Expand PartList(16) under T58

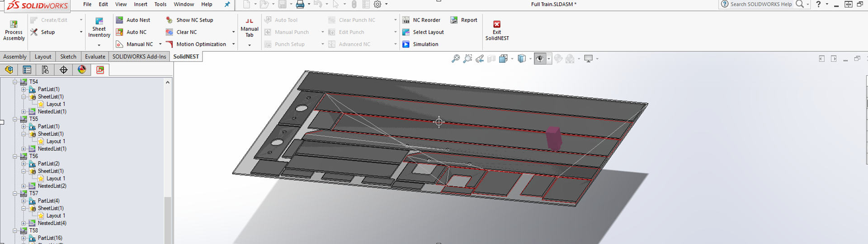click(24, 238)
